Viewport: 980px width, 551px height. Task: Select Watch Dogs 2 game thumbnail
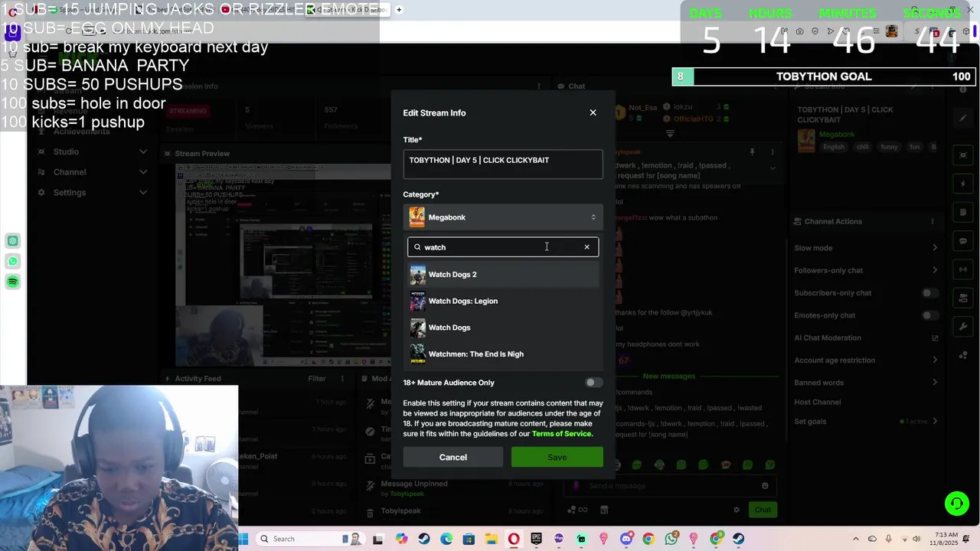(417, 275)
